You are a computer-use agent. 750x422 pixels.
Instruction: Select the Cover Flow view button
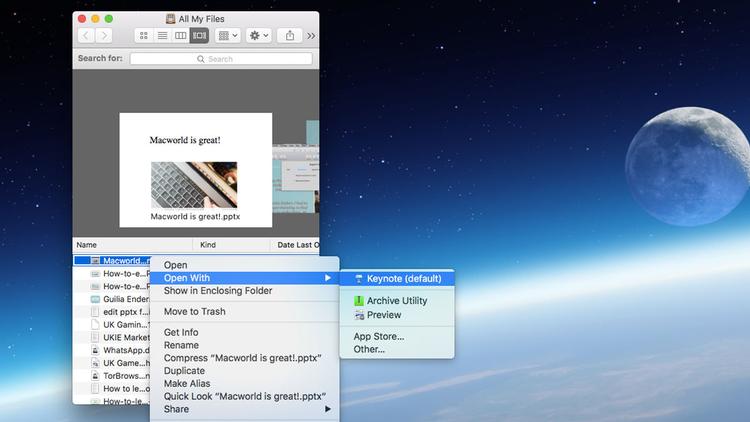pos(199,35)
